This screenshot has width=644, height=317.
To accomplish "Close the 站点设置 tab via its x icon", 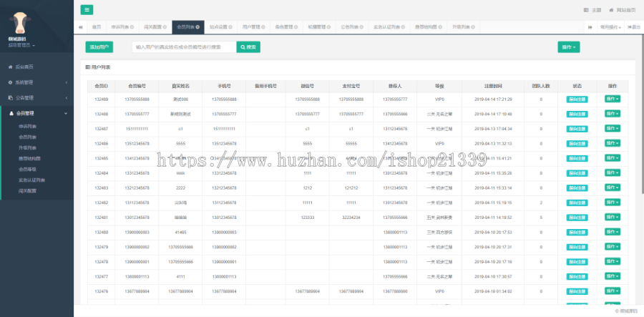I will click(x=230, y=27).
